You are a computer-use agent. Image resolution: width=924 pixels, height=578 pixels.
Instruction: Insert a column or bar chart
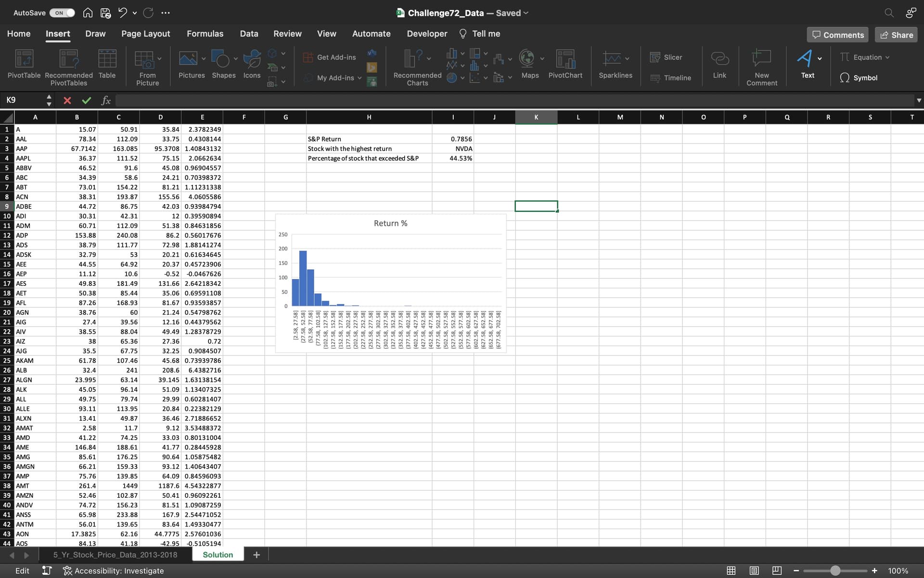coord(451,53)
